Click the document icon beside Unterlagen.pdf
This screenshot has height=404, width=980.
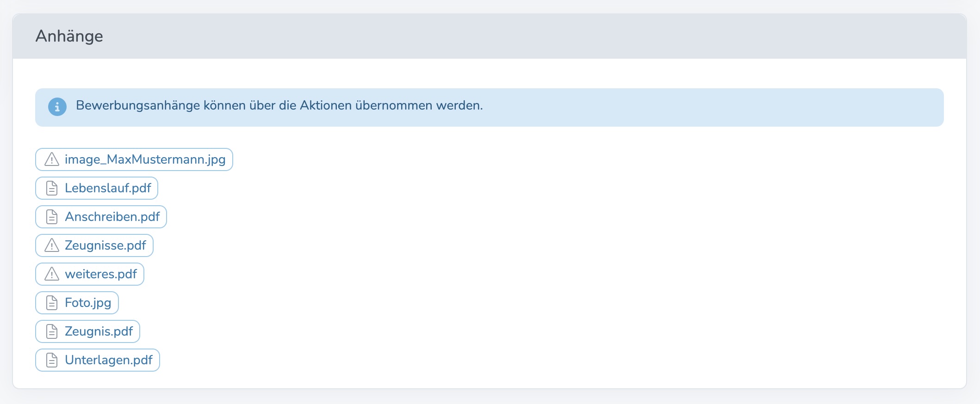[x=51, y=360]
